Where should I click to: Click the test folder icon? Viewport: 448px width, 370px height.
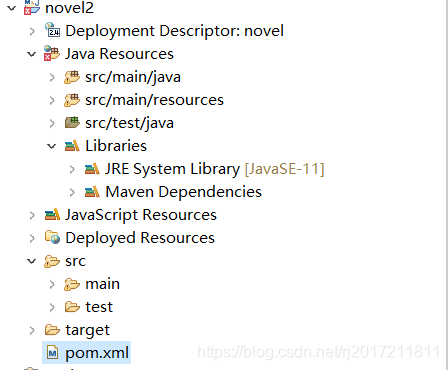[x=72, y=307]
